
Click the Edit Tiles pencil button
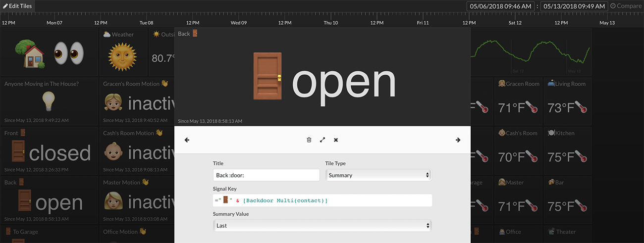(x=18, y=6)
